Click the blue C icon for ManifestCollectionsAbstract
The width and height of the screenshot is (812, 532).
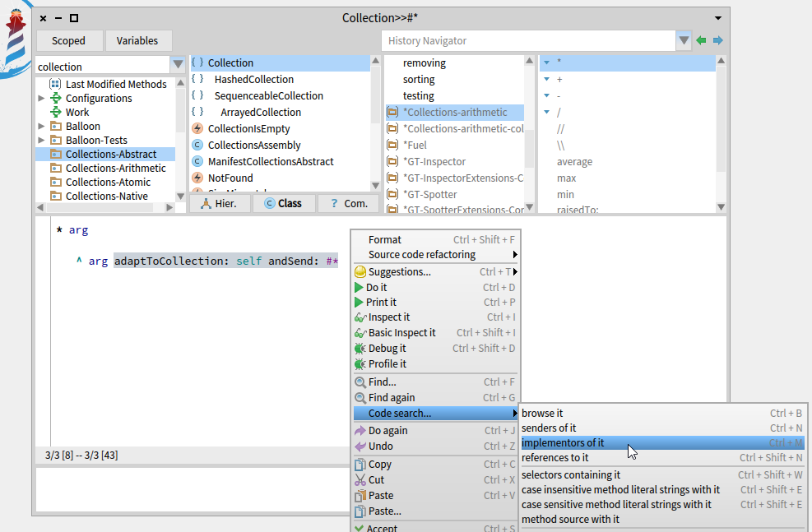coord(197,161)
